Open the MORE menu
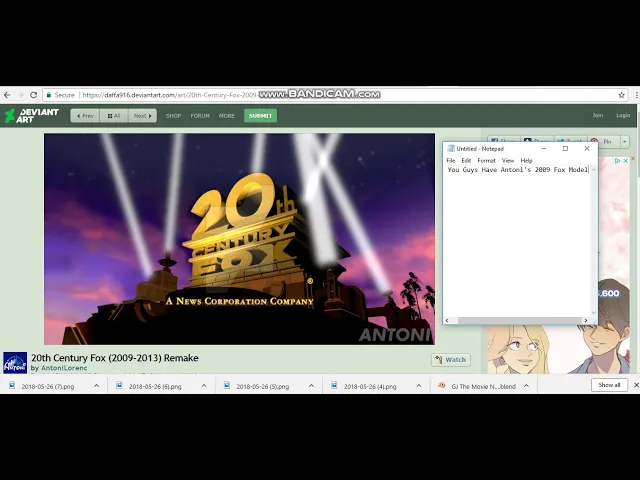 (227, 116)
